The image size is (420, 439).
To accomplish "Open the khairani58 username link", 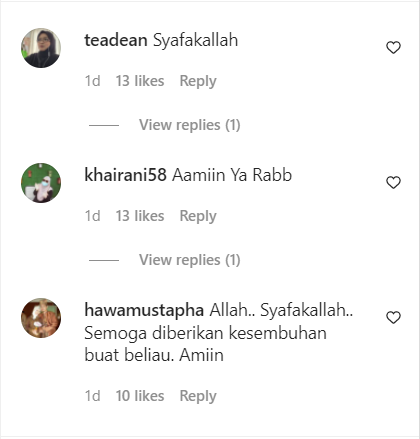I will point(125,175).
